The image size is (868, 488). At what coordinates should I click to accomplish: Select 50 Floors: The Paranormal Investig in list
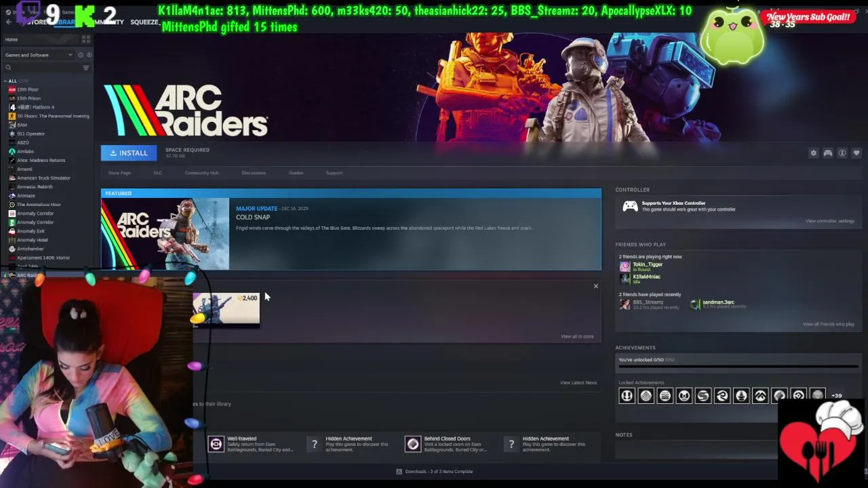[x=53, y=116]
